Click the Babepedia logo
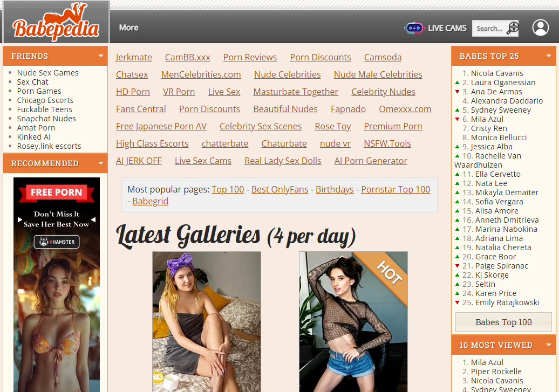The image size is (559, 392). [56, 23]
